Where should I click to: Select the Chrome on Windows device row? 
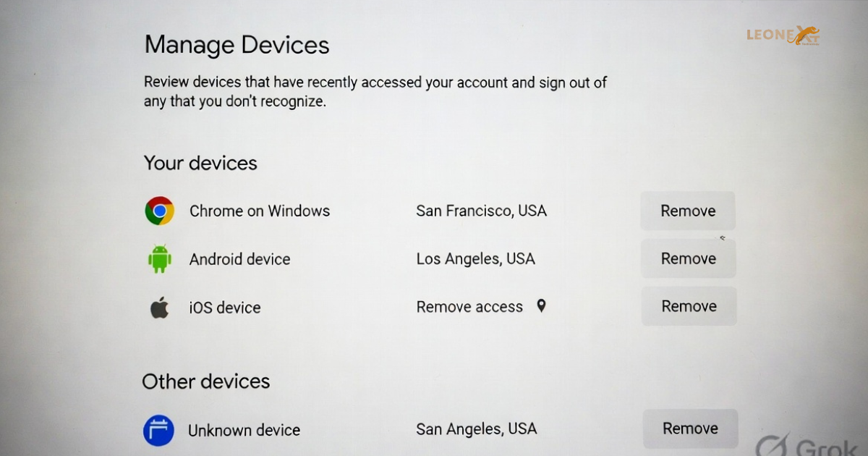tap(260, 211)
